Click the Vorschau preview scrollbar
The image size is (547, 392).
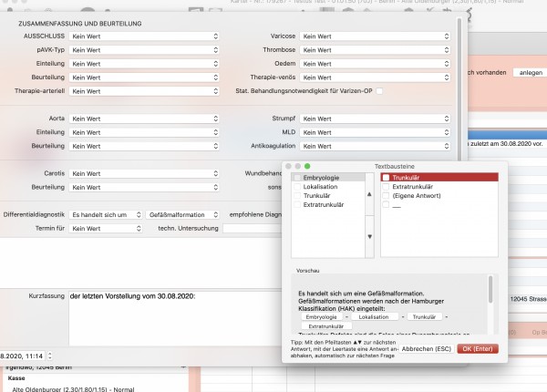(x=490, y=290)
